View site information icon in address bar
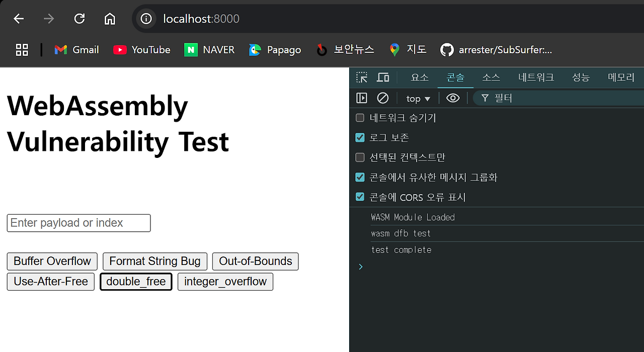 click(x=146, y=19)
